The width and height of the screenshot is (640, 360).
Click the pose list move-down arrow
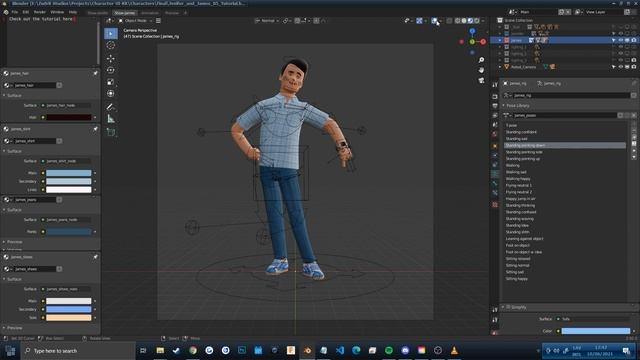(x=634, y=157)
